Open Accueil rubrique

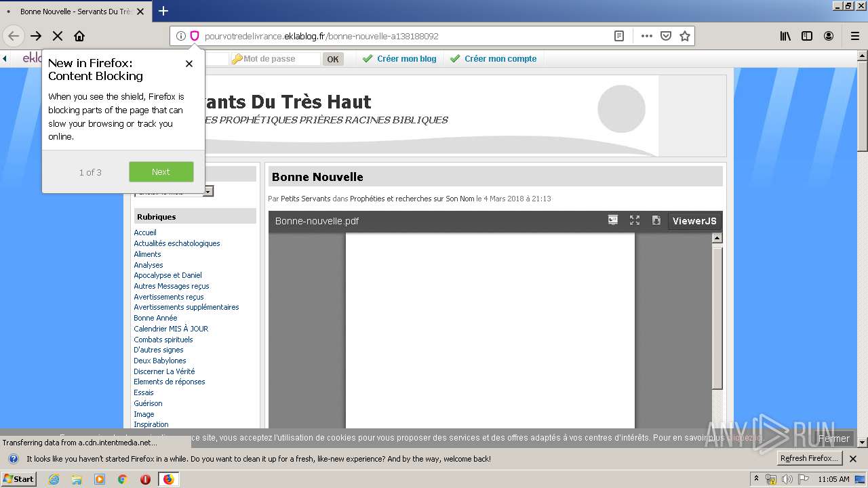pyautogui.click(x=145, y=232)
